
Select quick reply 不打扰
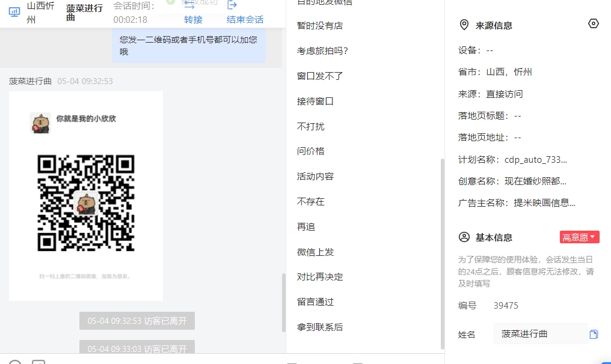pos(310,126)
